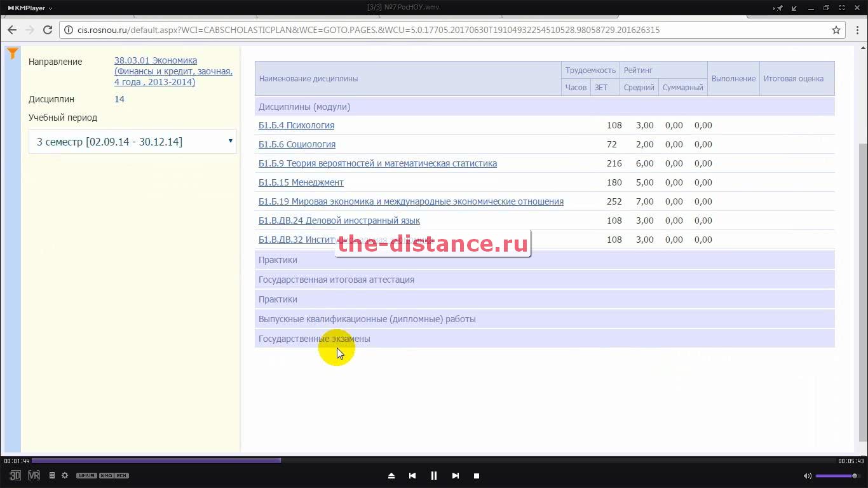
Task: Expand the first Практики section row
Action: 545,260
